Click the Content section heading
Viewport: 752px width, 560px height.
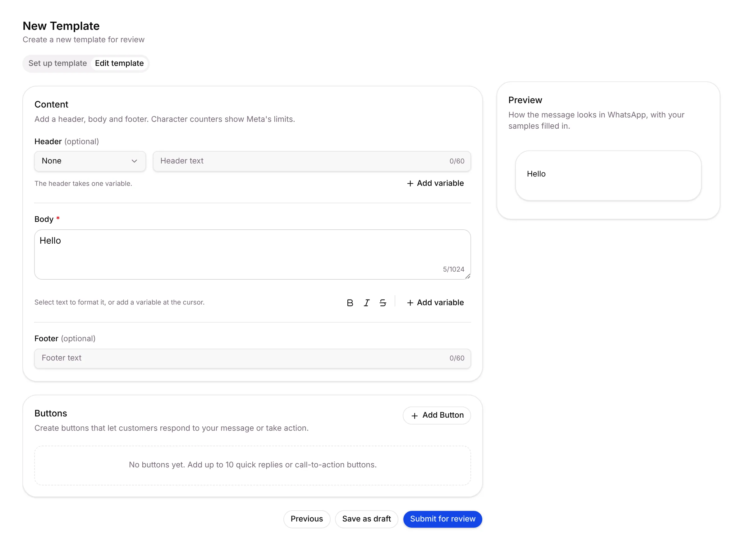tap(51, 104)
